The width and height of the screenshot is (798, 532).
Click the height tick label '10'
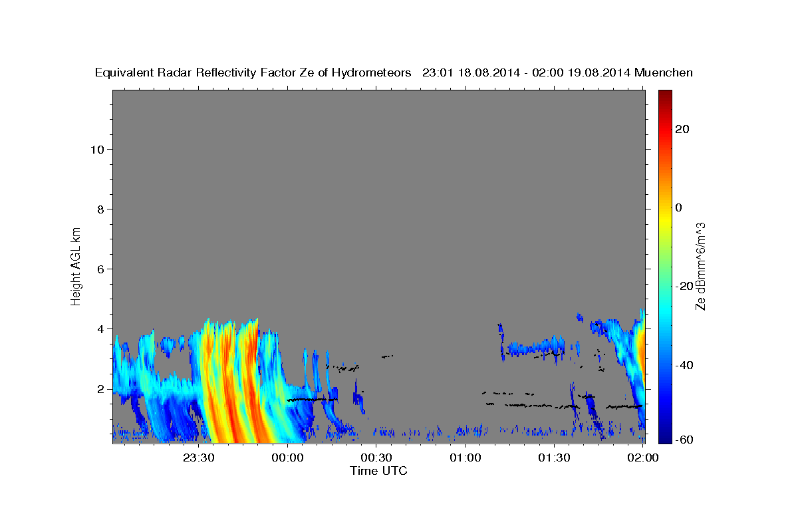[x=97, y=149]
